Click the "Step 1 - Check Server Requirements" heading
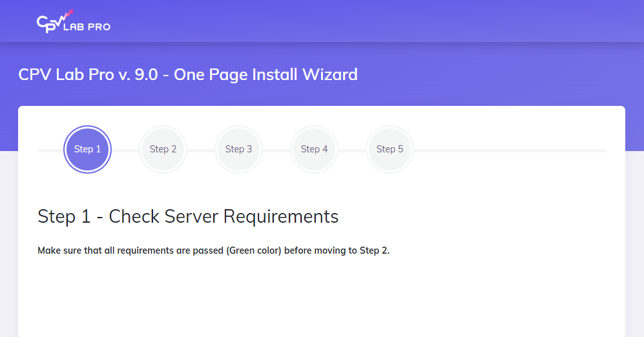Viewport: 644px width, 337px height. 188,216
